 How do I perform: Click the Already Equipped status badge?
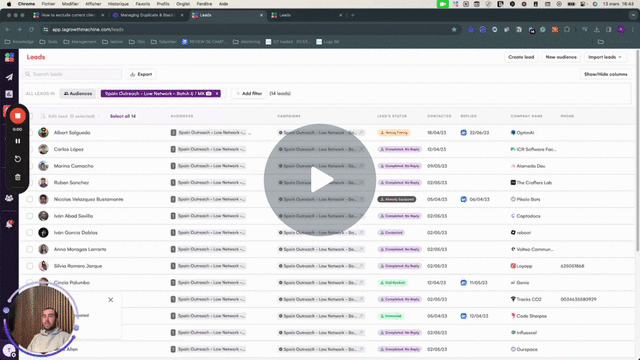point(397,199)
